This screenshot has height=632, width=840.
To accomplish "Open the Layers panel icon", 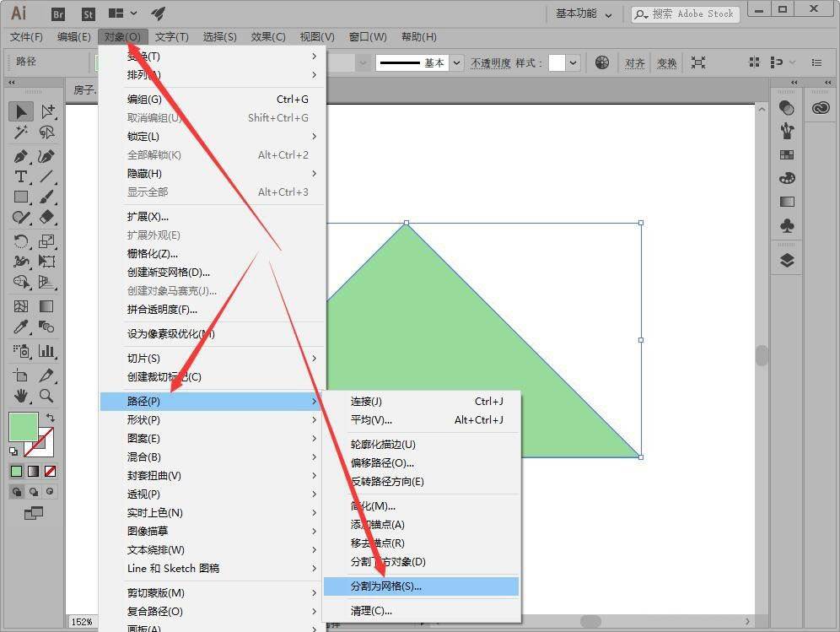I will point(787,261).
